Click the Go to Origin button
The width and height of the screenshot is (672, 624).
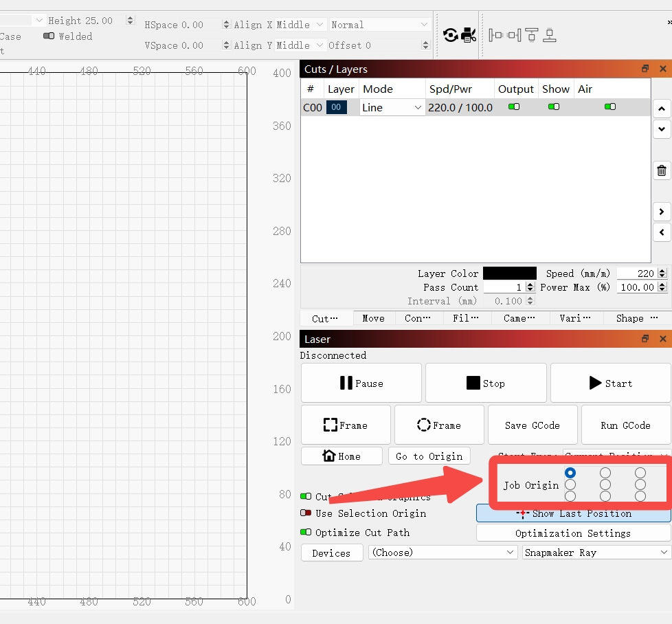click(x=429, y=456)
